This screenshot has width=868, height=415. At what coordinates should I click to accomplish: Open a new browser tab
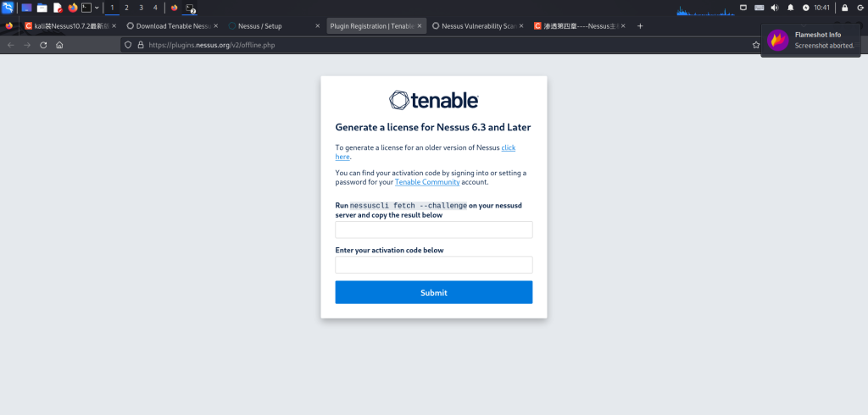pos(640,26)
